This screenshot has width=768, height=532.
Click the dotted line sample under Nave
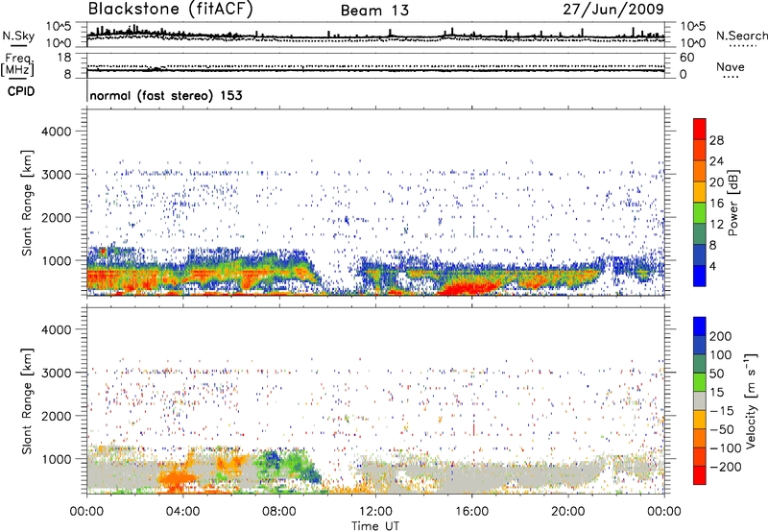coord(731,78)
